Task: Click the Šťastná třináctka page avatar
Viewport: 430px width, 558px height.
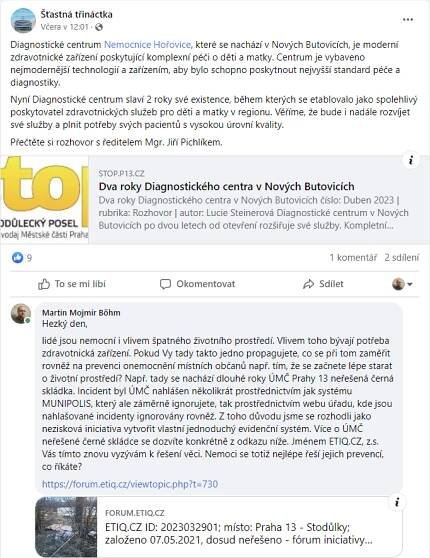Action: [x=23, y=20]
